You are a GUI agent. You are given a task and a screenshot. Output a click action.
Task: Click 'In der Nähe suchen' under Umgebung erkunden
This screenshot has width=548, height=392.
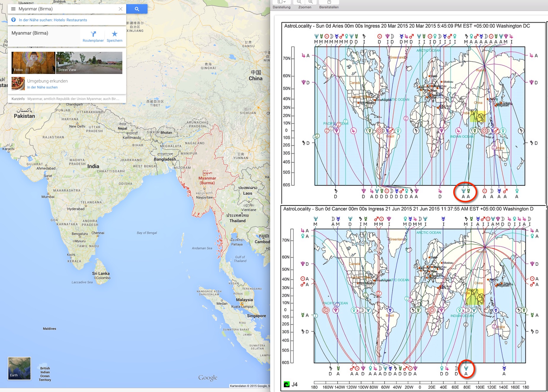click(42, 87)
